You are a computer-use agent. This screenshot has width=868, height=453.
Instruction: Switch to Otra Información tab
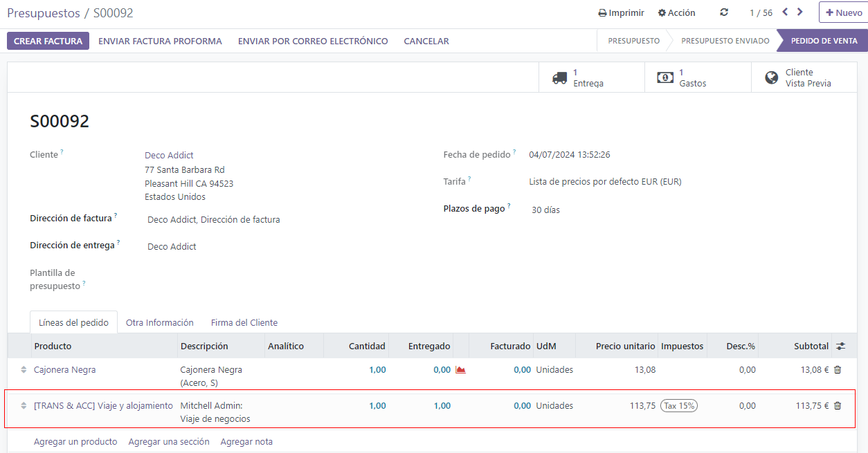point(159,322)
